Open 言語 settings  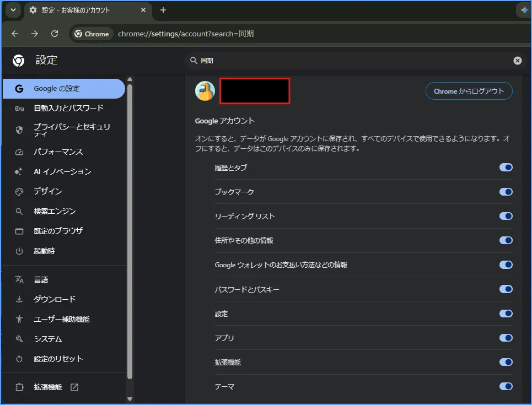64,279
